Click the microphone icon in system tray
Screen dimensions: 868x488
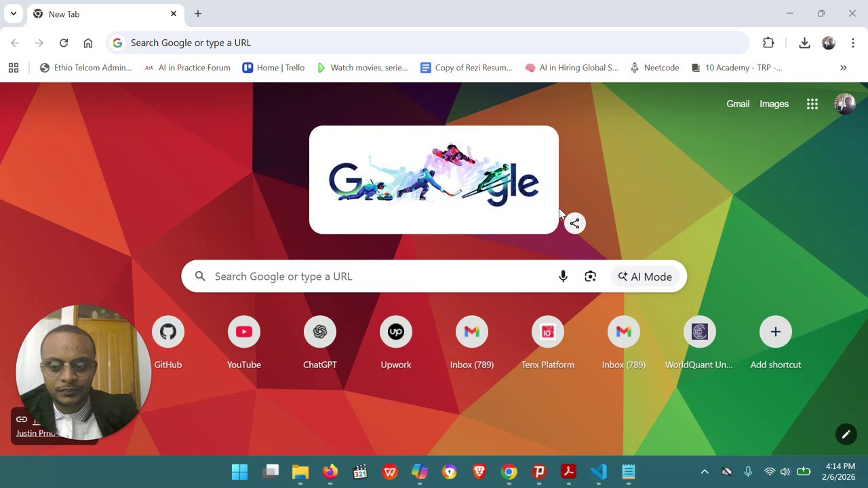[x=748, y=472]
